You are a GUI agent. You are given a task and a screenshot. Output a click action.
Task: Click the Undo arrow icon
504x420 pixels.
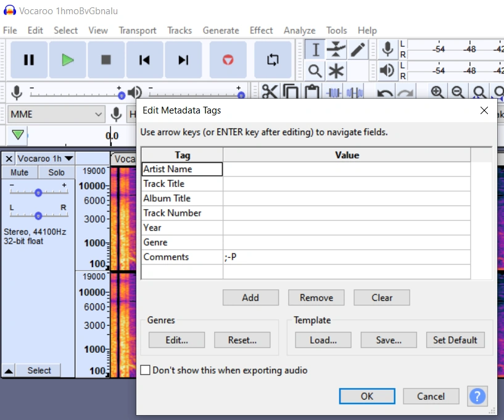click(385, 93)
